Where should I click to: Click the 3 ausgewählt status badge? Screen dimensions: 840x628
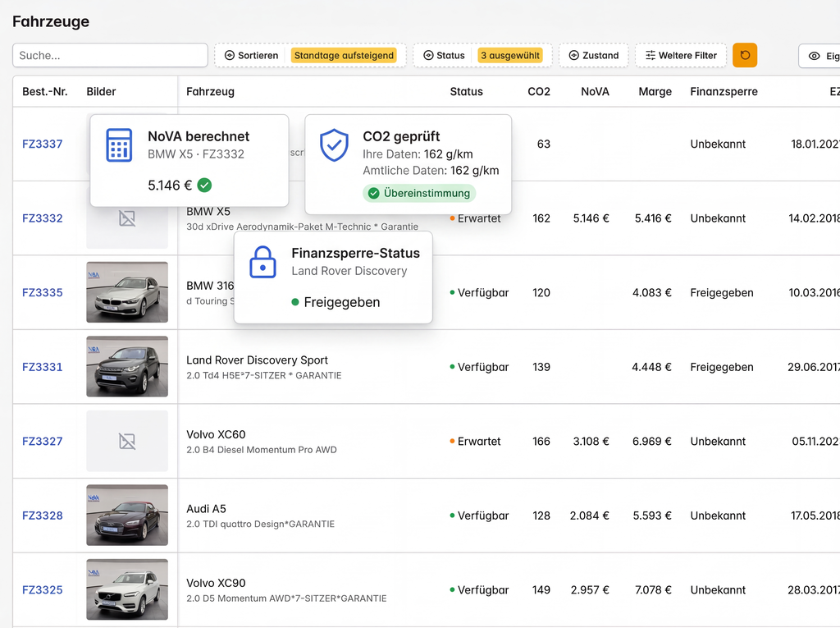point(510,56)
